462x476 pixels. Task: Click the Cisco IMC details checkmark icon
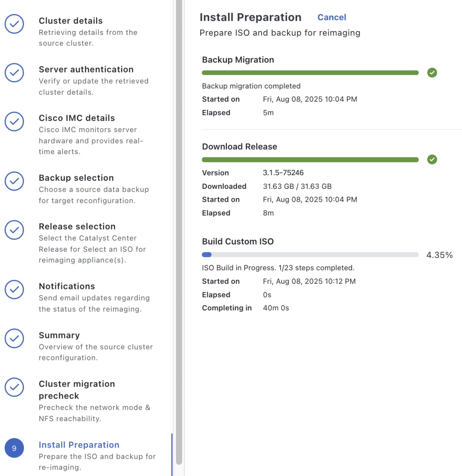(x=14, y=121)
